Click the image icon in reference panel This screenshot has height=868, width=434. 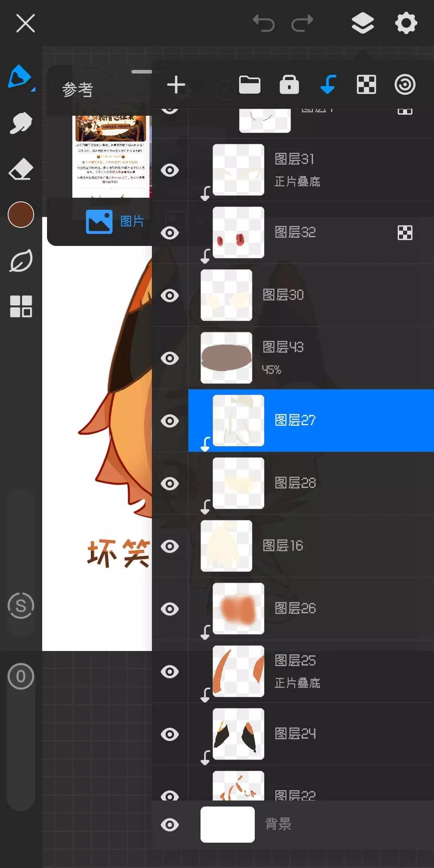tap(99, 221)
